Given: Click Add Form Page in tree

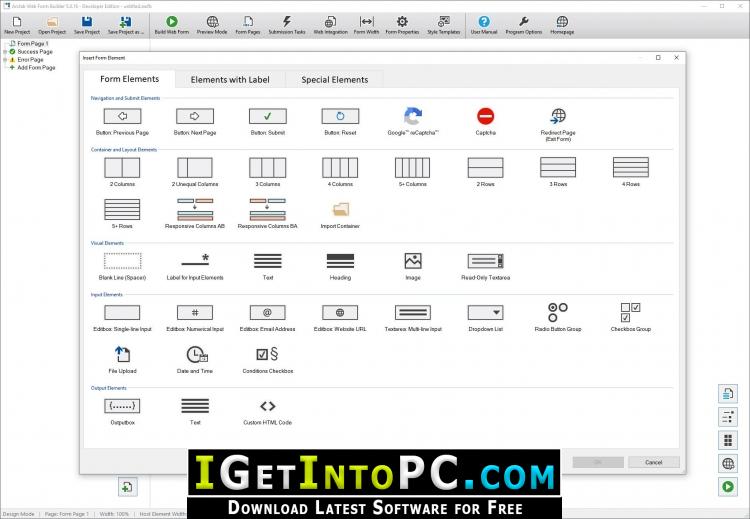Looking at the screenshot, I should [36, 68].
